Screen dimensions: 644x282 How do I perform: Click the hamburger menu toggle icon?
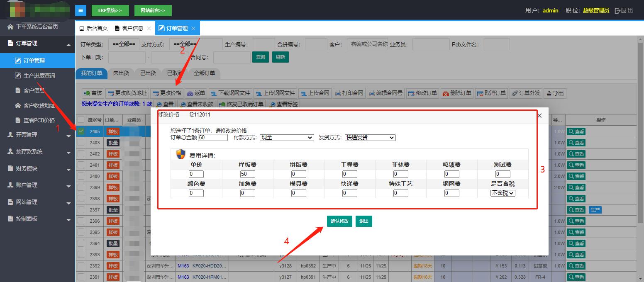point(80,10)
